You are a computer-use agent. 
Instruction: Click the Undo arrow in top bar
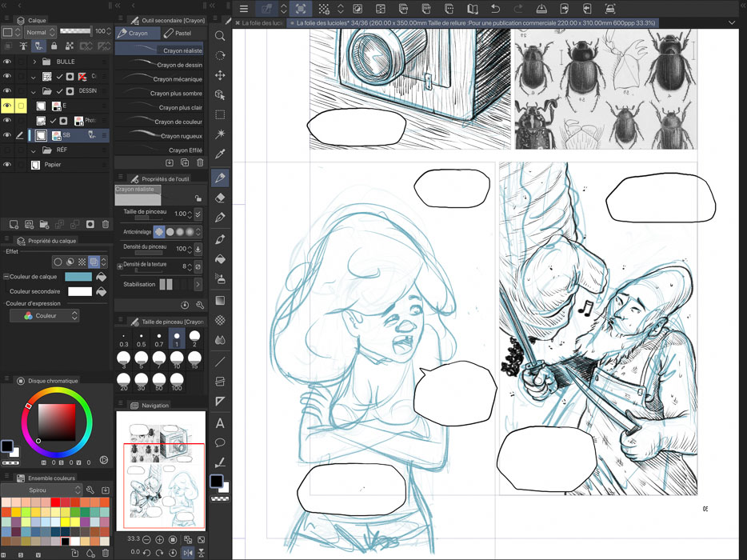click(x=495, y=9)
